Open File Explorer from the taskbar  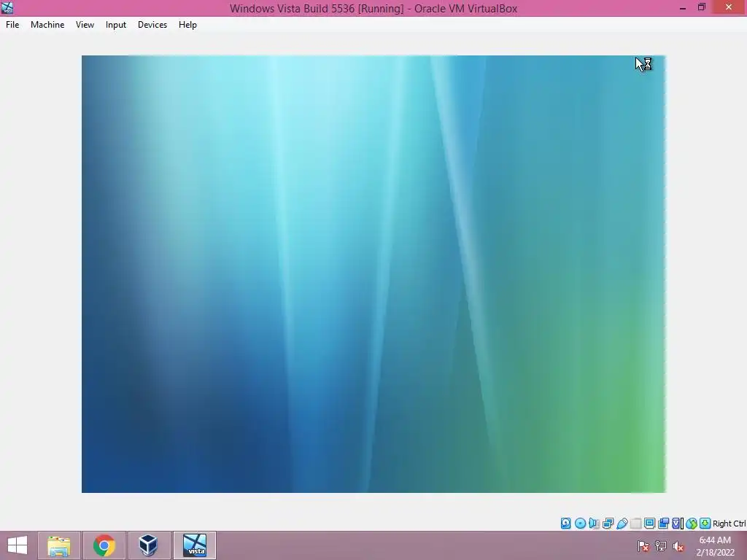(x=59, y=545)
